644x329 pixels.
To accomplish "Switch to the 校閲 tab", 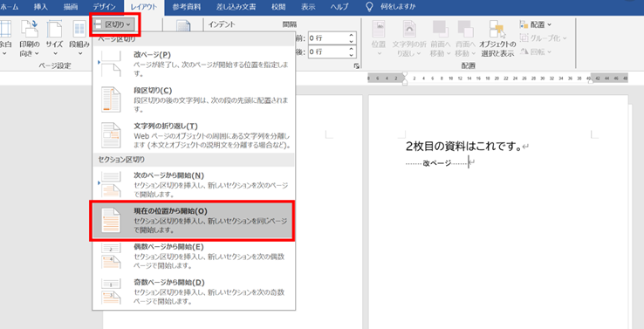I will tap(278, 7).
